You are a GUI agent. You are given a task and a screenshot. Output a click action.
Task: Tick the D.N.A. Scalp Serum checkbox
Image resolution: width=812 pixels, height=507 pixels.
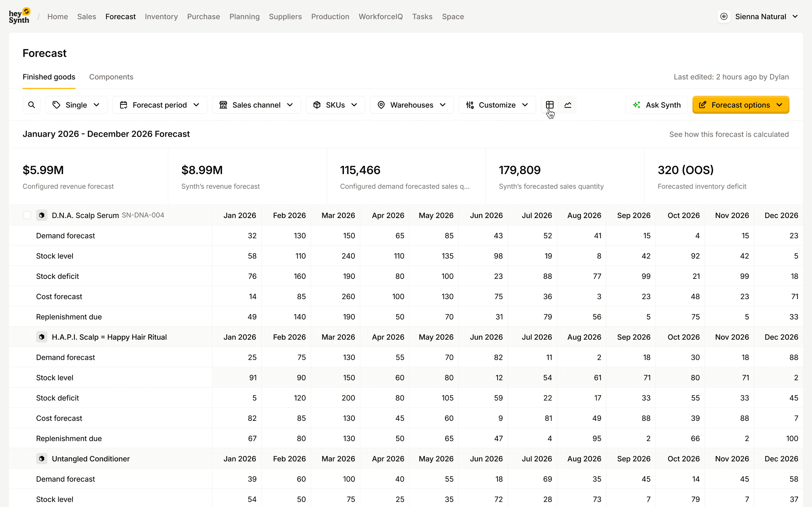(x=27, y=215)
